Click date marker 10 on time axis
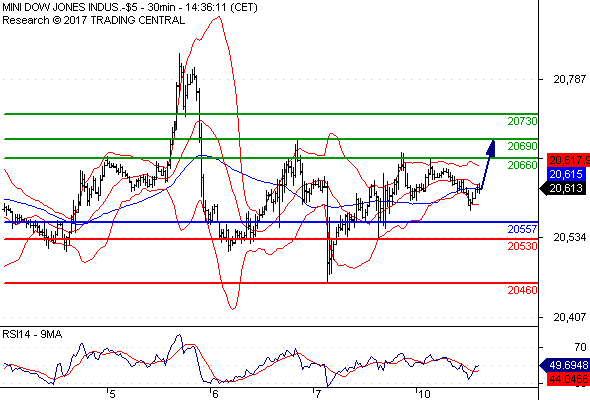 tap(424, 394)
